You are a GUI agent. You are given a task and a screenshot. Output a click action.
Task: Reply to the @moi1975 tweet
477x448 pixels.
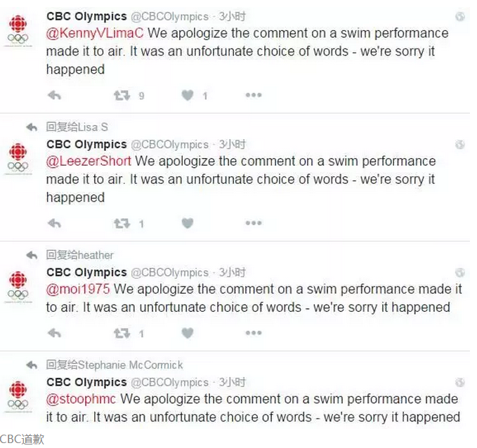55,334
